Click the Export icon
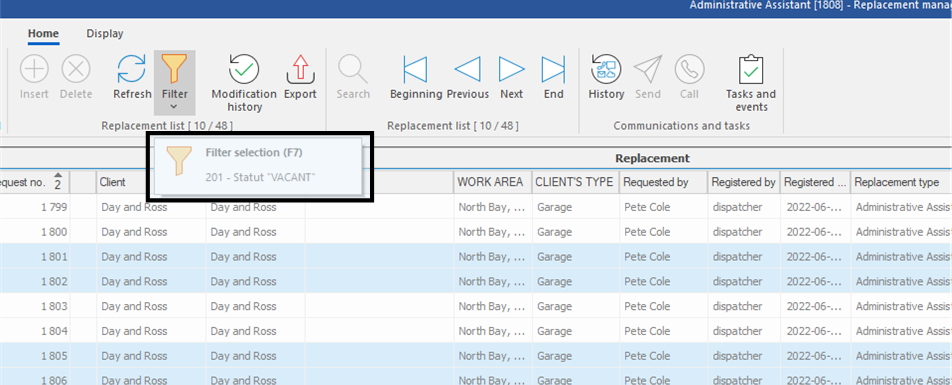Screen dimensions: 952x385 coord(300,69)
